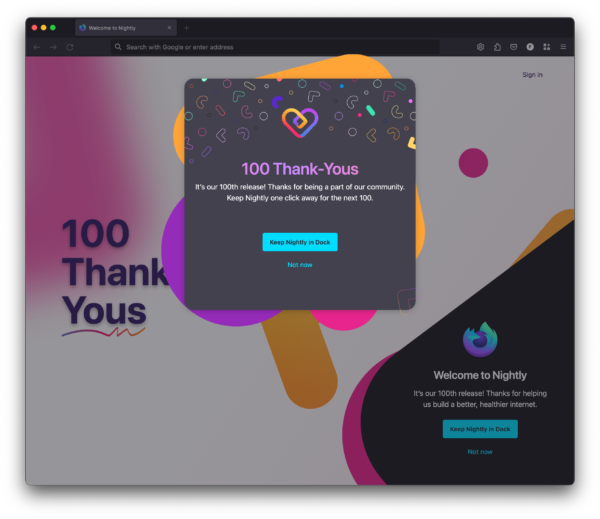Go forward with the forward arrow

coord(53,47)
